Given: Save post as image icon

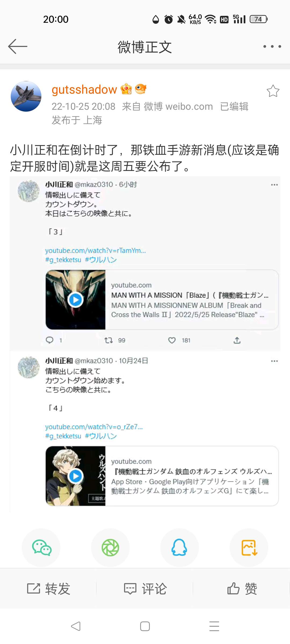Looking at the screenshot, I should 249,547.
